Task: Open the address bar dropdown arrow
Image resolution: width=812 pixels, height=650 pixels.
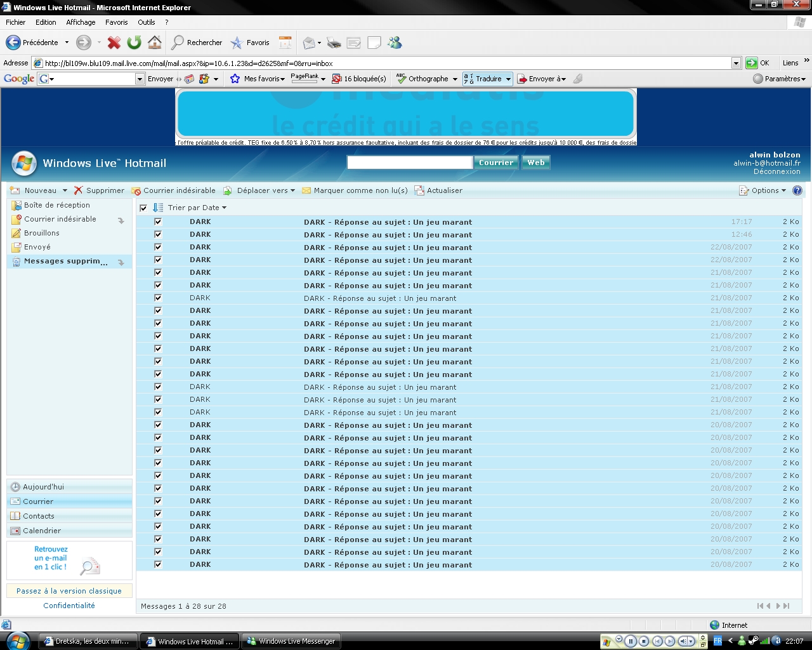Action: tap(736, 63)
